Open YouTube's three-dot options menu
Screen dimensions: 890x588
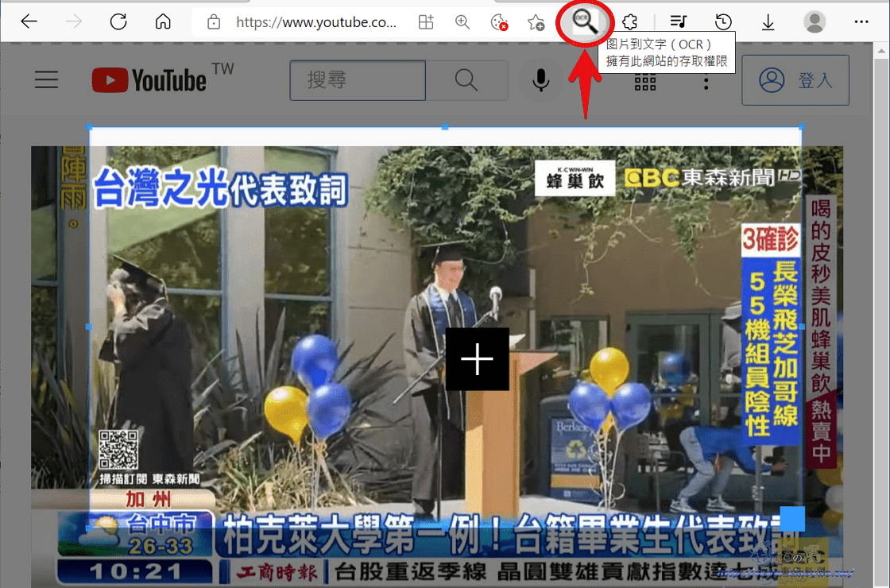(706, 82)
